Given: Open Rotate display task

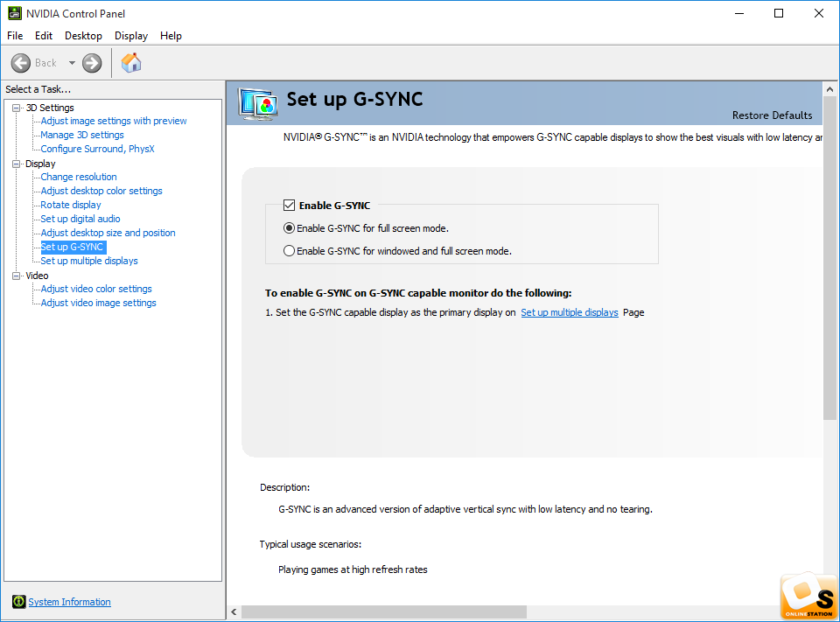Looking at the screenshot, I should click(71, 205).
